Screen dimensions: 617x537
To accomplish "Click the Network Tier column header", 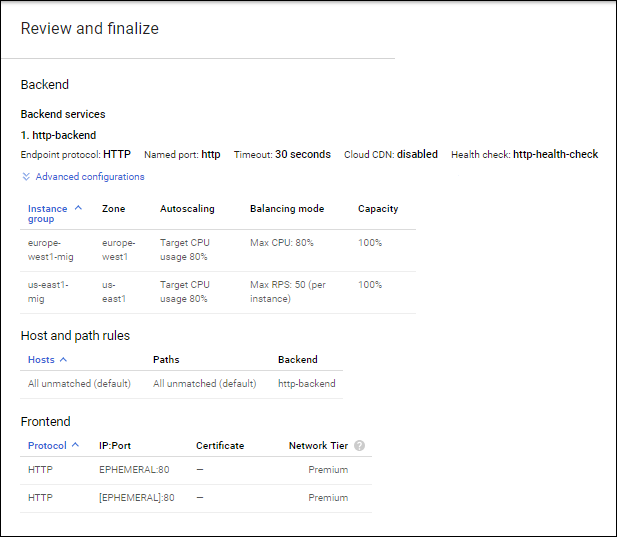I will 318,445.
